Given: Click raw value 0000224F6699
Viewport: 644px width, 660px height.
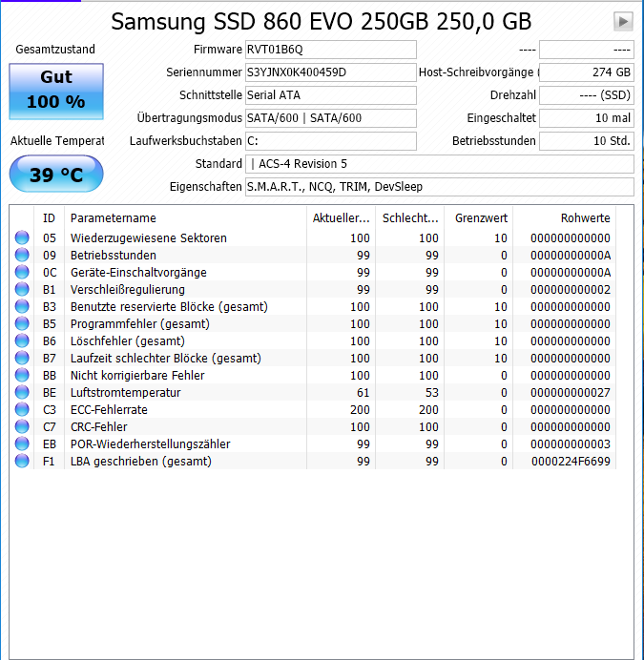Looking at the screenshot, I should coord(571,462).
